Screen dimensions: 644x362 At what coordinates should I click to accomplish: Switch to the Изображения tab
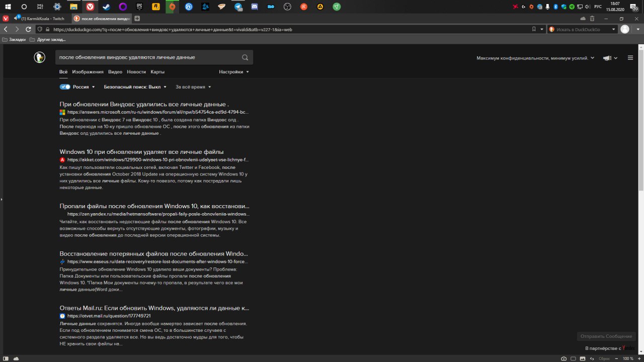tap(88, 72)
